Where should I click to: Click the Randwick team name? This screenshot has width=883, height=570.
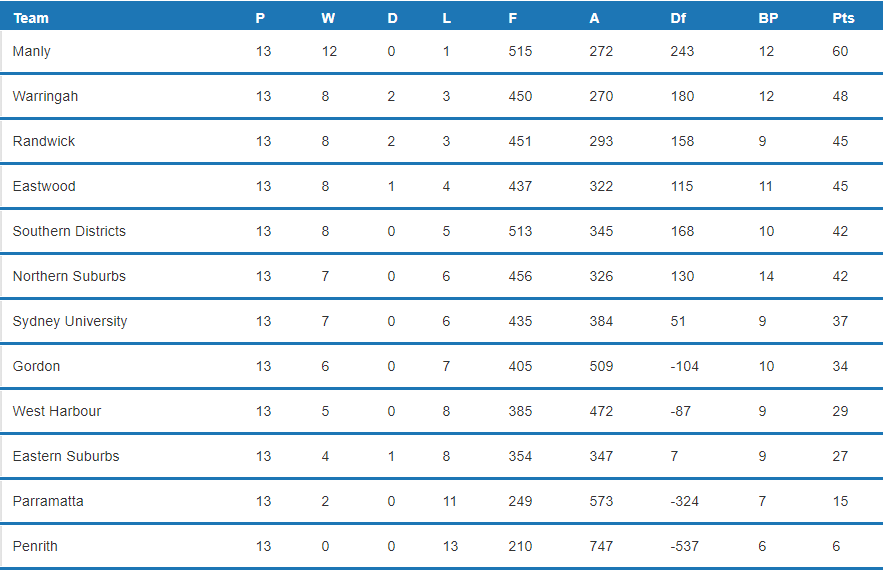43,141
